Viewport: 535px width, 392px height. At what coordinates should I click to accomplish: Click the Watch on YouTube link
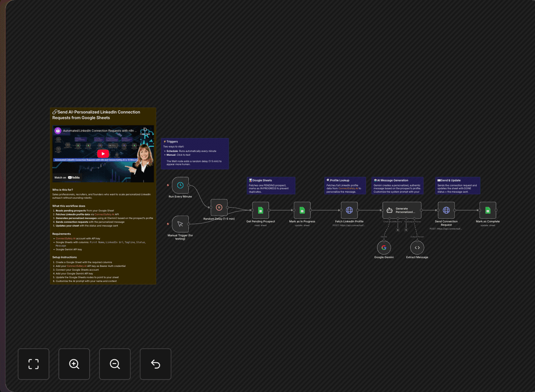[x=67, y=177]
